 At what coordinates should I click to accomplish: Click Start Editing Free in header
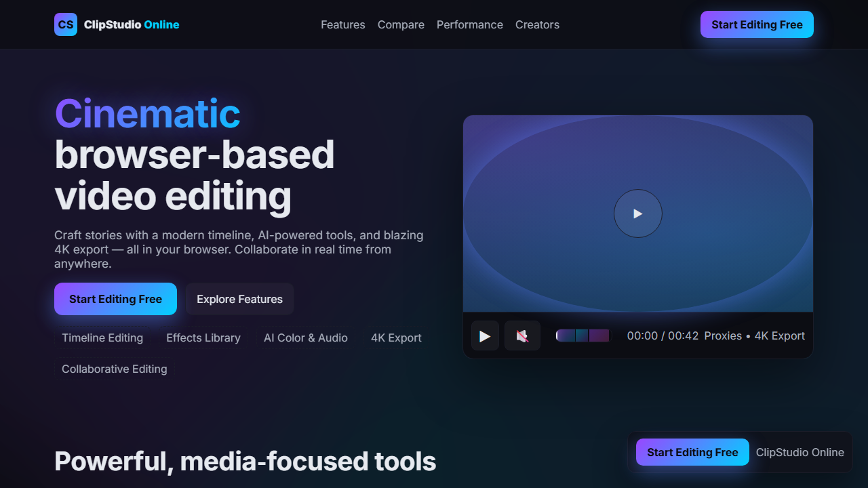point(757,24)
